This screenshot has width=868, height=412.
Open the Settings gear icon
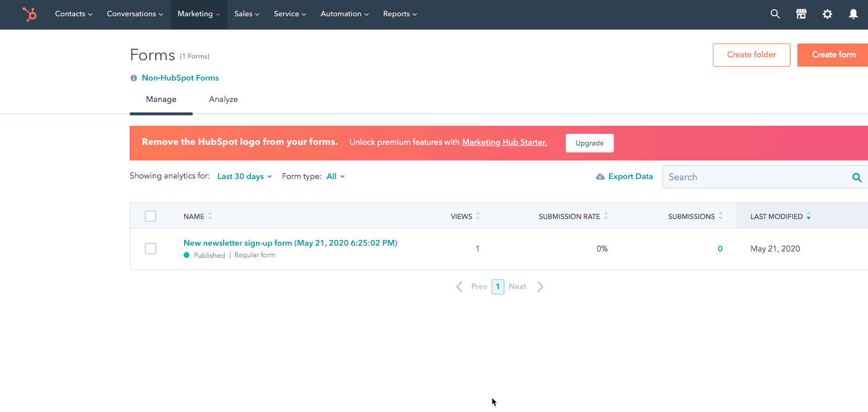coord(827,14)
